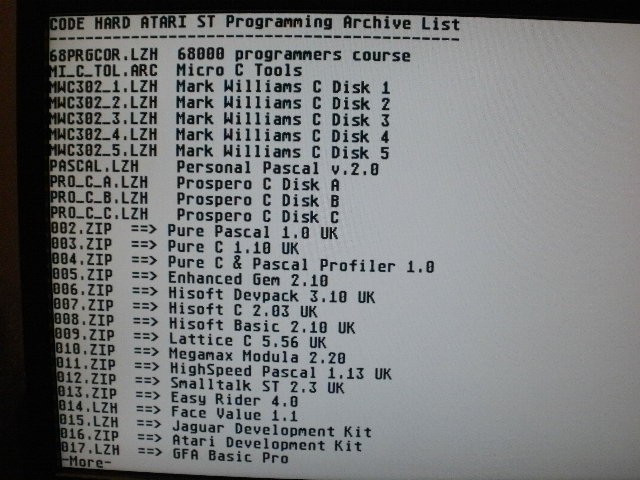This screenshot has height=480, width=640.
Task: Click 'Mark Williams C Disk 4' text
Action: click(x=283, y=136)
